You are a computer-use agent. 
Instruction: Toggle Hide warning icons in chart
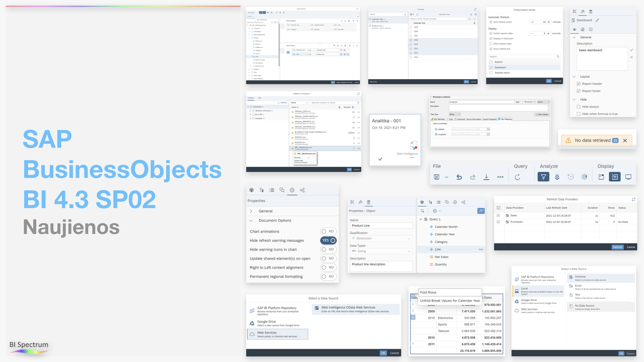(328, 249)
